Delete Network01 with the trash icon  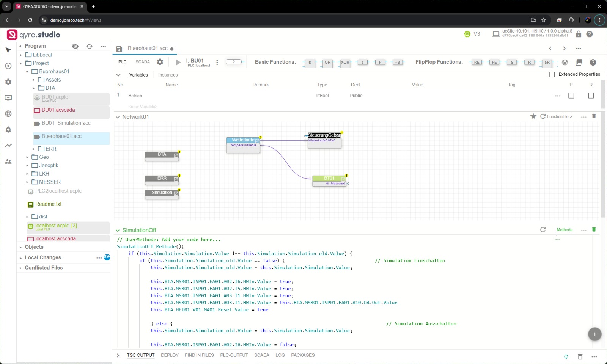pos(594,116)
